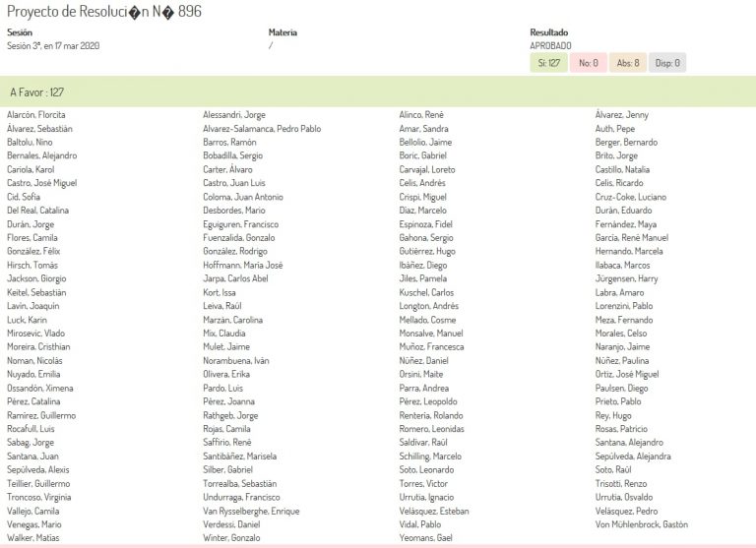Click the Sesión 3ª date text
This screenshot has width=756, height=548.
coord(53,45)
